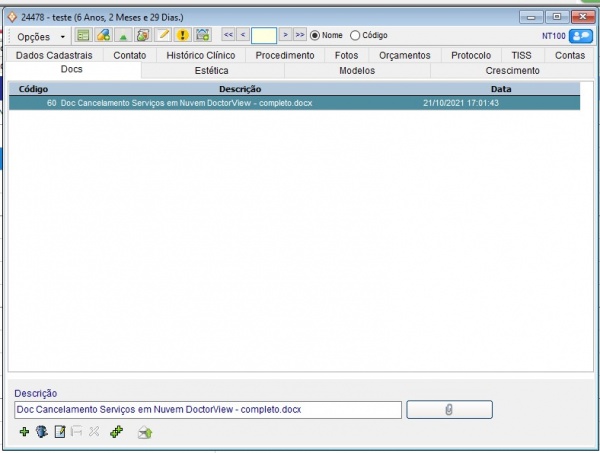The image size is (600, 453).
Task: Click the Descrição text input field
Action: (207, 410)
